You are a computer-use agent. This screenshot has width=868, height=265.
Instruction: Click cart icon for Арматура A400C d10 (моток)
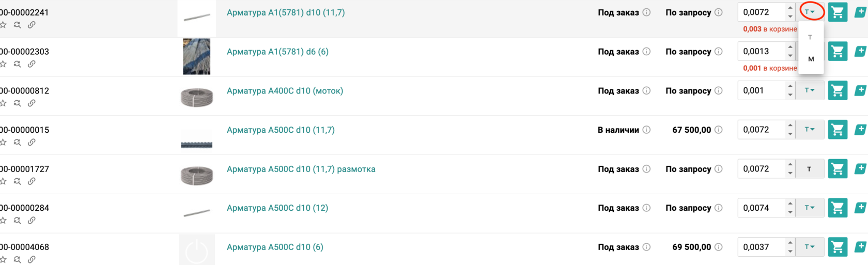(x=838, y=90)
